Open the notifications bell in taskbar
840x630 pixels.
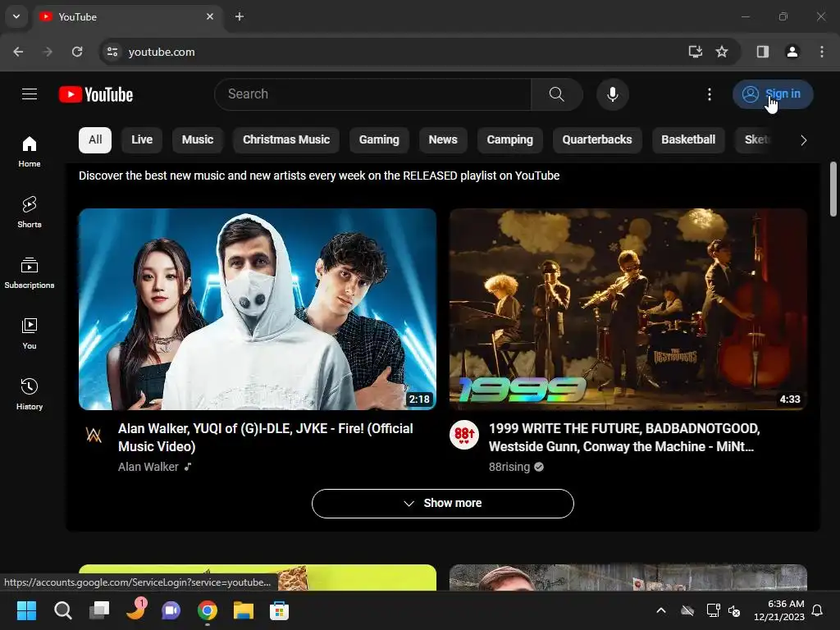(x=818, y=610)
